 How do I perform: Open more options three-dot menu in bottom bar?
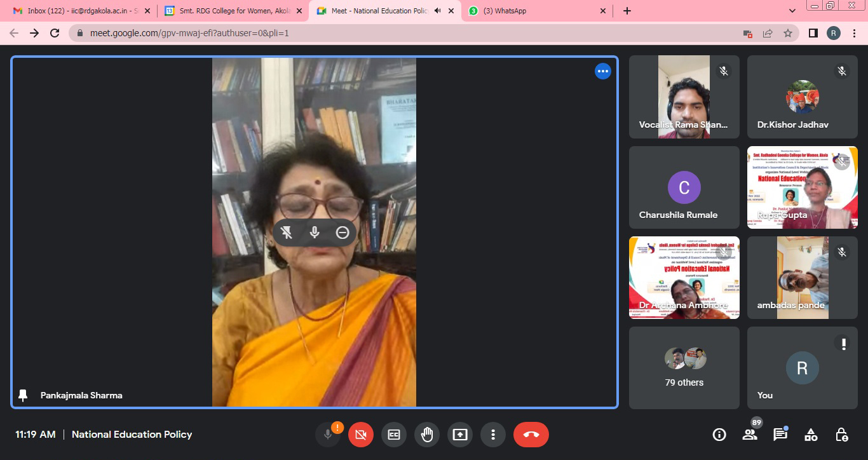[x=492, y=435]
